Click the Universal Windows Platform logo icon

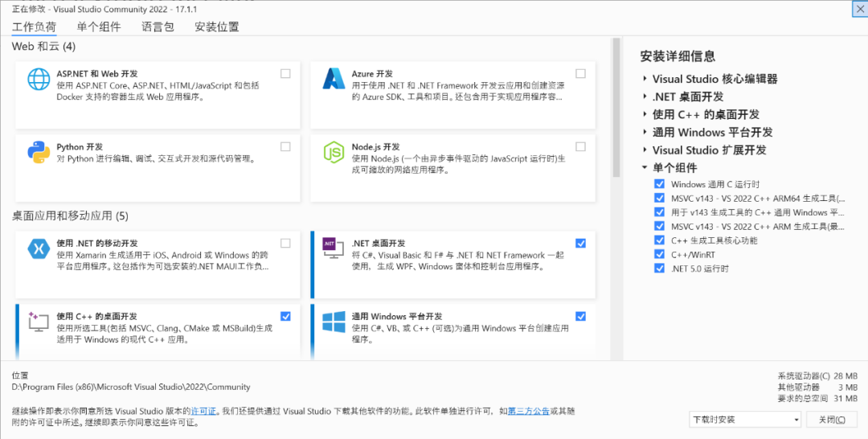[334, 322]
